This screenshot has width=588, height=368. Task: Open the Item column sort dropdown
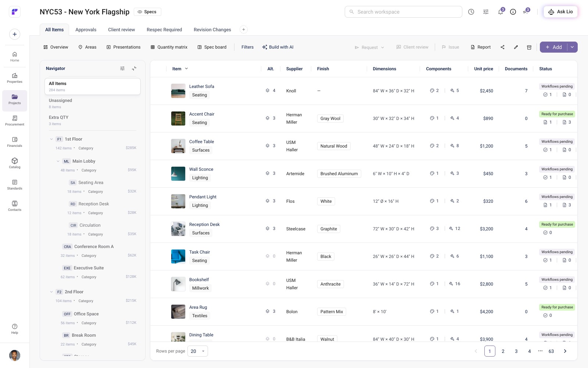[x=186, y=69]
